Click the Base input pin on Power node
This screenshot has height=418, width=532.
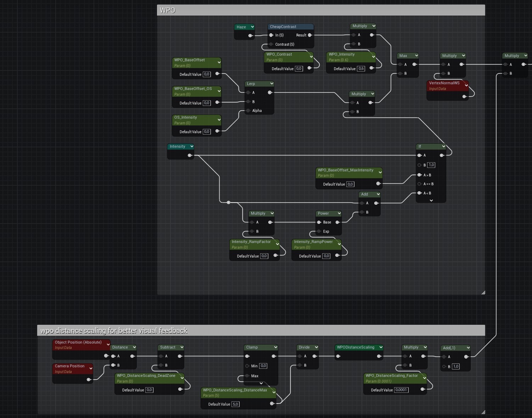319,222
